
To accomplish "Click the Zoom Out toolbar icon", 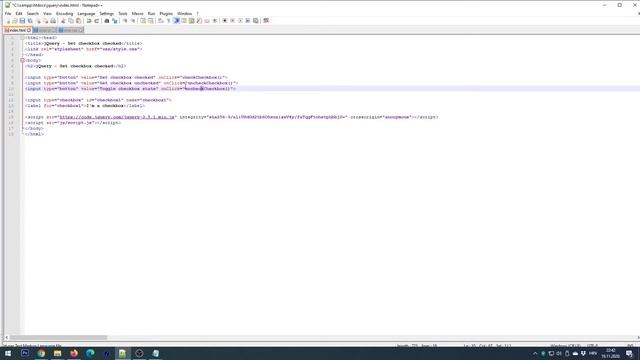I will (x=133, y=21).
